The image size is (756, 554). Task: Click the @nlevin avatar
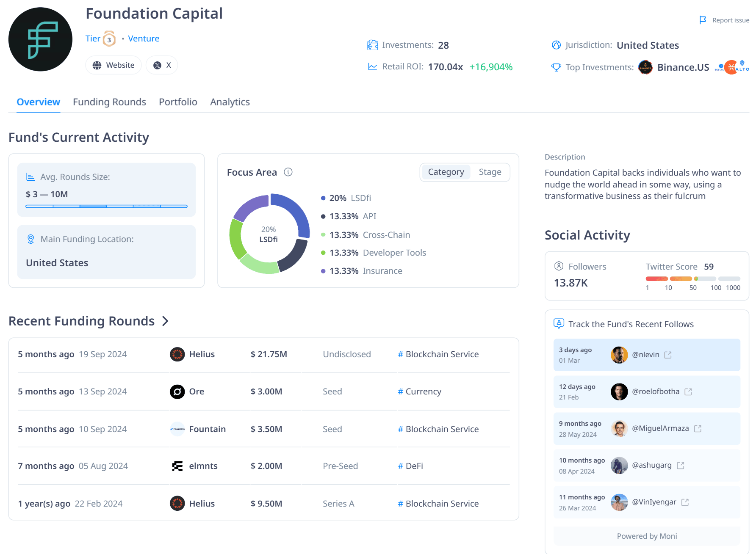pos(619,355)
